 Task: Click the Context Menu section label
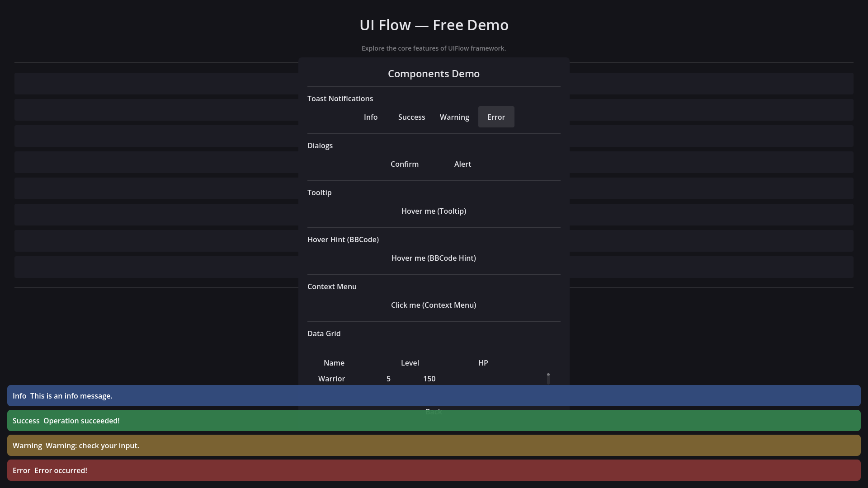click(x=332, y=286)
